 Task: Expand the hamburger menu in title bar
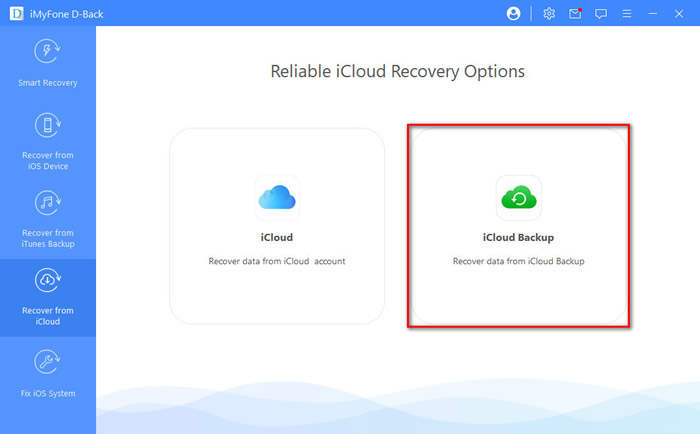click(x=628, y=14)
